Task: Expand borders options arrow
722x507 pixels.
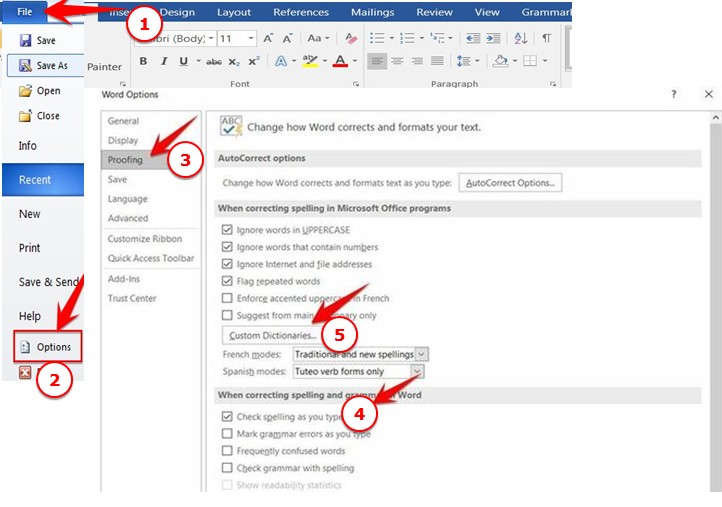Action: point(545,61)
